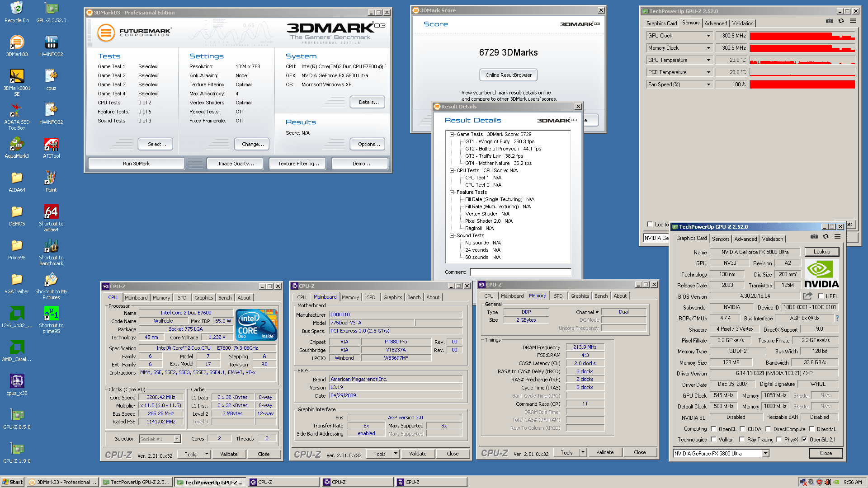Collapse the Feature Tests tree node

click(452, 192)
